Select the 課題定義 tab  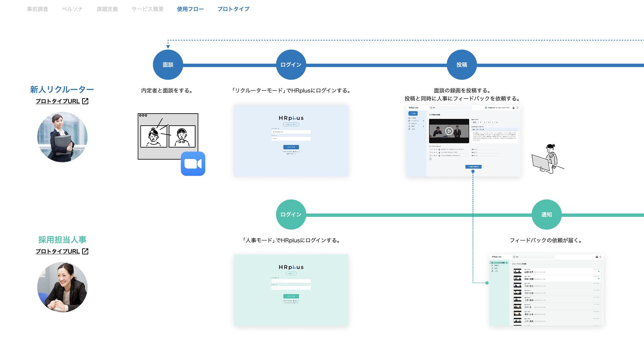click(x=107, y=9)
